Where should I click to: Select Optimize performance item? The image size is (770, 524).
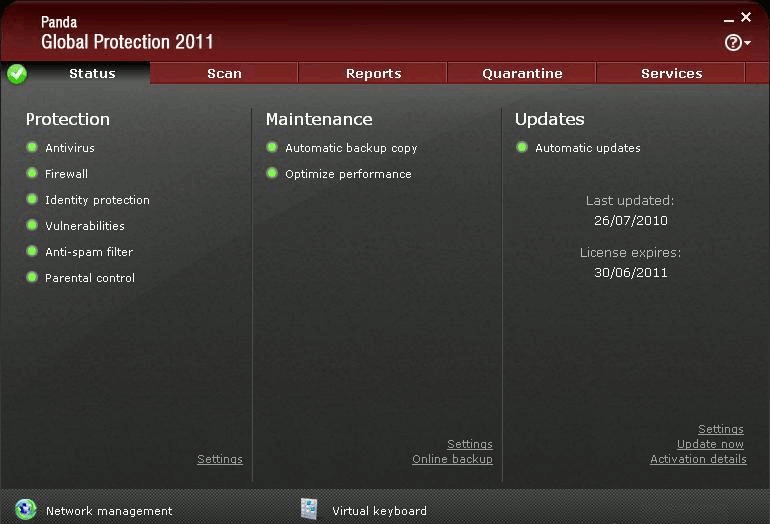(348, 174)
